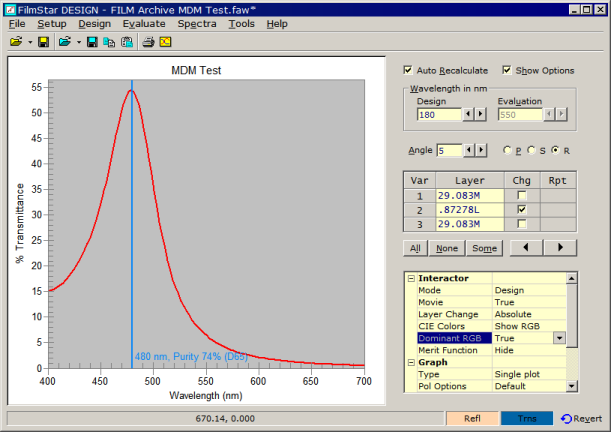
Task: Check the Chg box for layer 3
Action: (522, 224)
